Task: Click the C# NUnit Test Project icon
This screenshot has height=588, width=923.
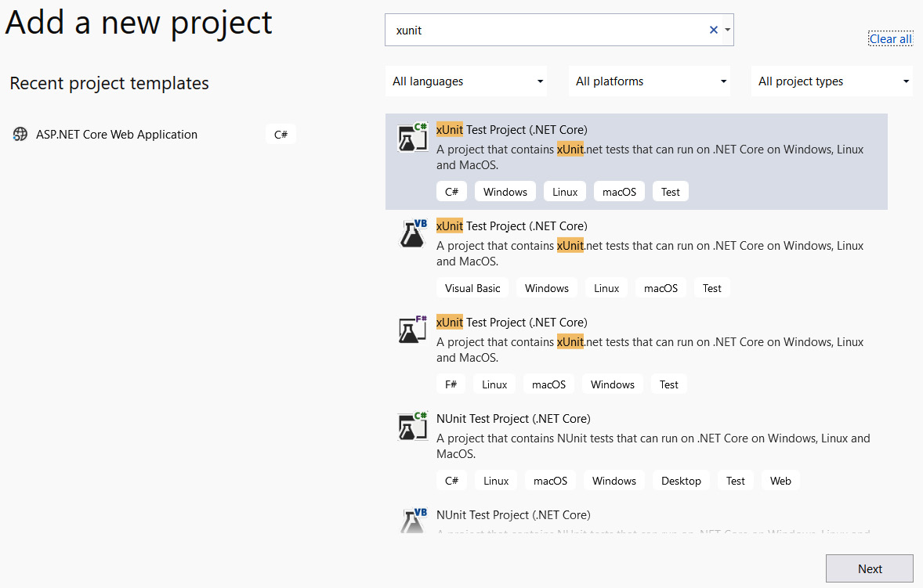Action: (412, 425)
